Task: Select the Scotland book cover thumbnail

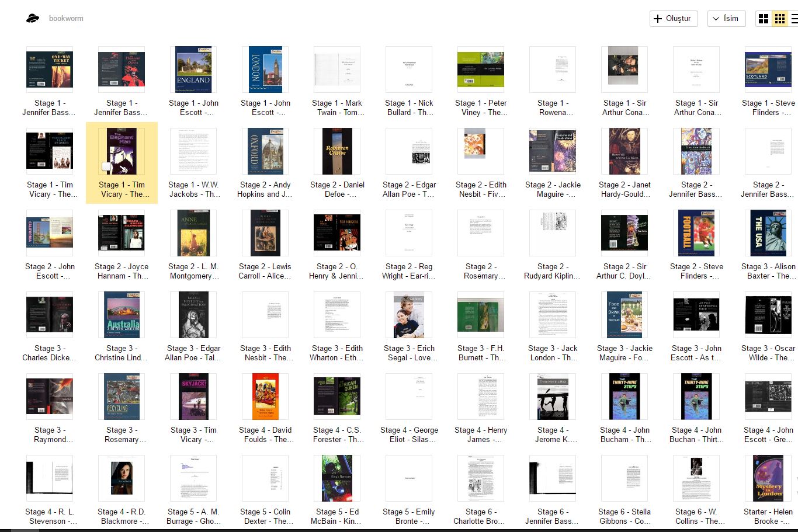Action: [768, 69]
